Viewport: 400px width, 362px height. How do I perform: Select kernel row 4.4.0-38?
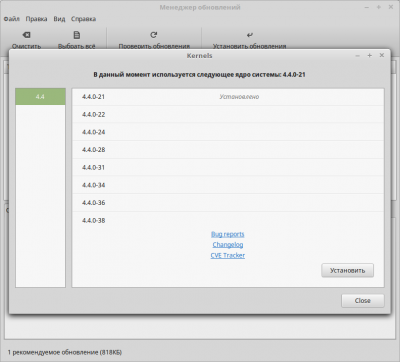coord(228,220)
